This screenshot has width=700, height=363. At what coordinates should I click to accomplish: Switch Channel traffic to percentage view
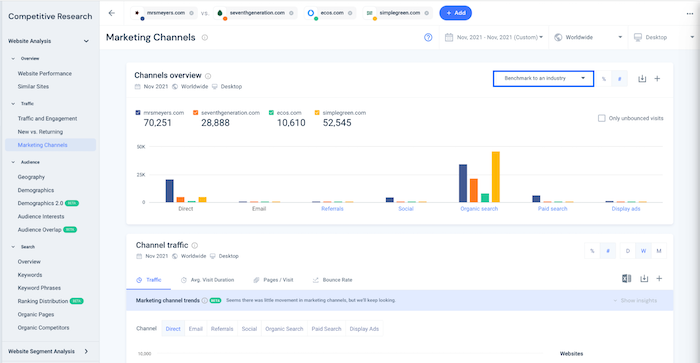[x=592, y=251]
